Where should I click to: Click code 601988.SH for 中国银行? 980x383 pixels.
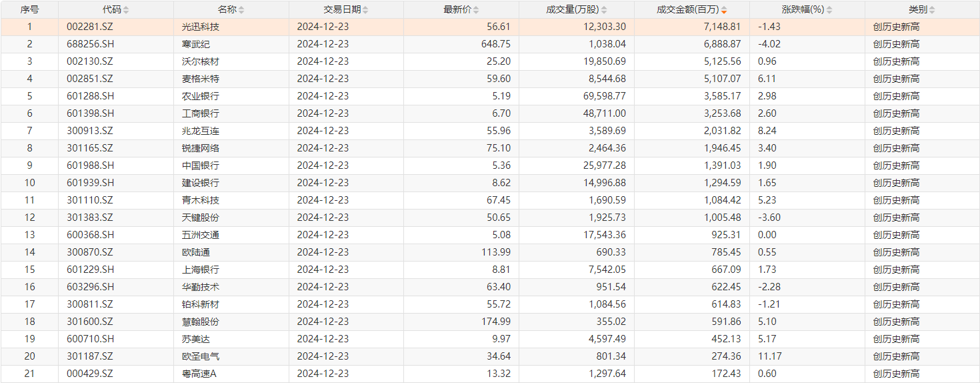[x=91, y=165]
